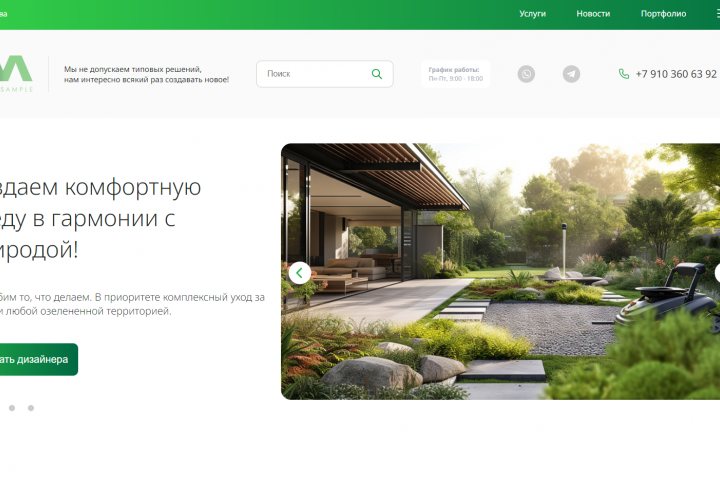Image resolution: width=720 pixels, height=480 pixels.
Task: Focus the Поиск search field
Action: [x=325, y=74]
